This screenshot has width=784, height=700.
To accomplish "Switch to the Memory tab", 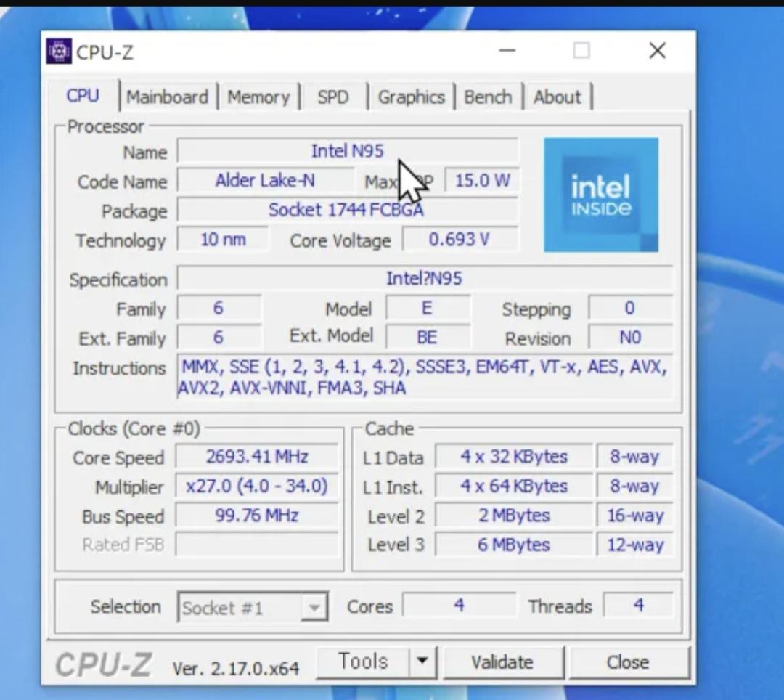I will pyautogui.click(x=258, y=97).
